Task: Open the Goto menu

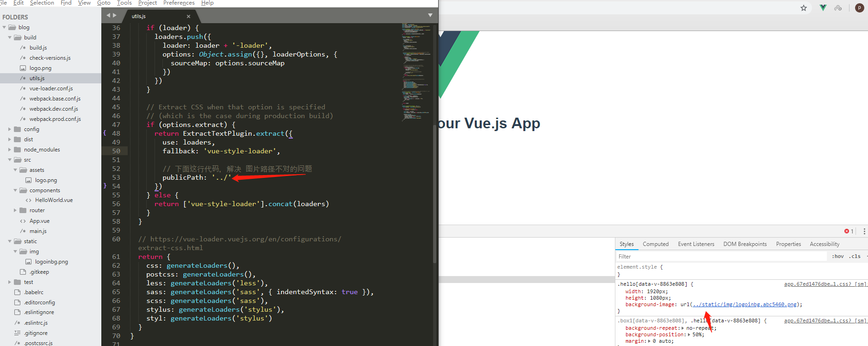Action: pyautogui.click(x=104, y=3)
